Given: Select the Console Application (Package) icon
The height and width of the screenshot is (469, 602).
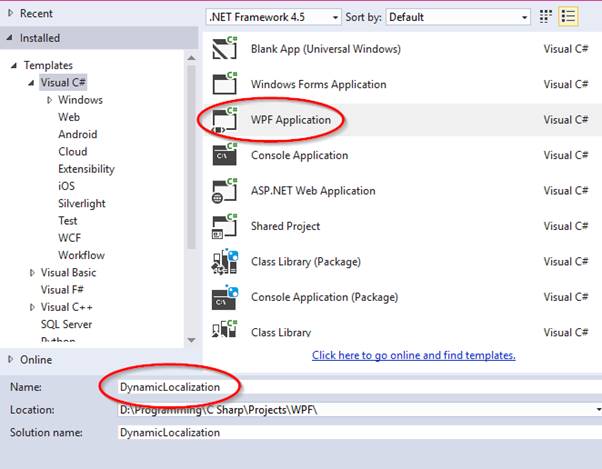Looking at the screenshot, I should pos(224,297).
